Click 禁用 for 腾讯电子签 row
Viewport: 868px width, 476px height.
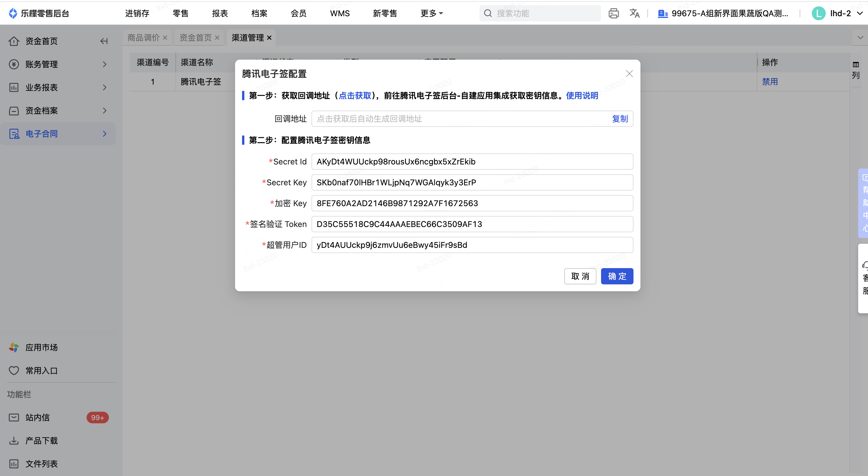(x=770, y=82)
